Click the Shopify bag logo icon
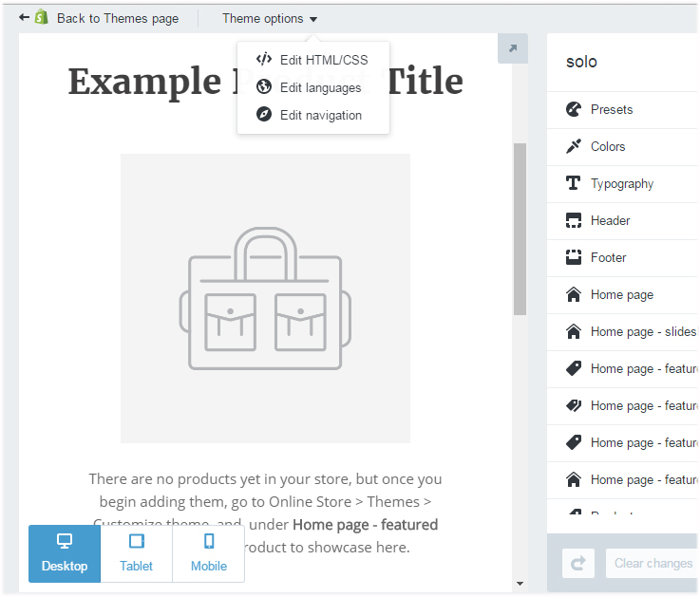The width and height of the screenshot is (700, 597). click(x=41, y=17)
